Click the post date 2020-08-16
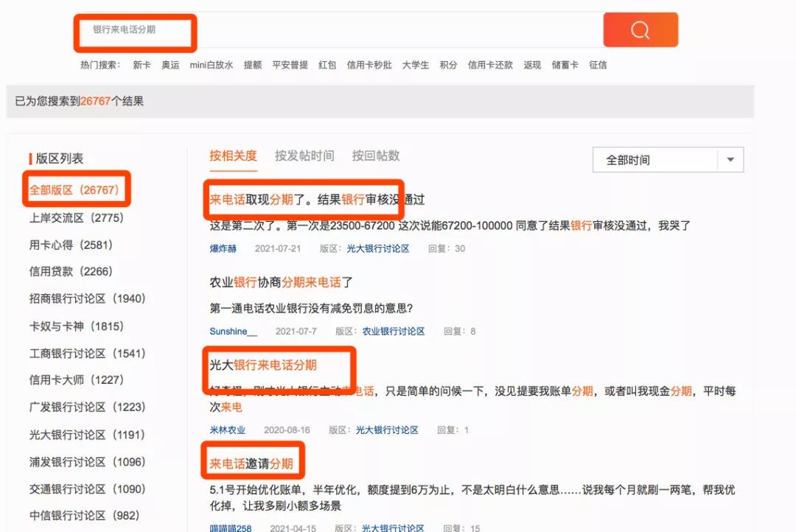This screenshot has height=532, width=796. point(287,430)
